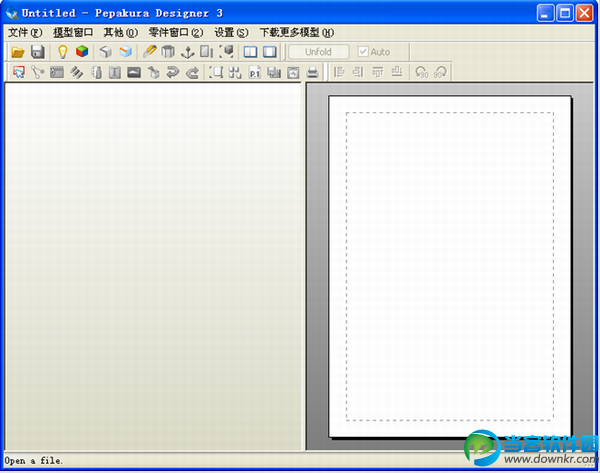Click the fit page to view icon
This screenshot has height=473, width=600.
216,72
